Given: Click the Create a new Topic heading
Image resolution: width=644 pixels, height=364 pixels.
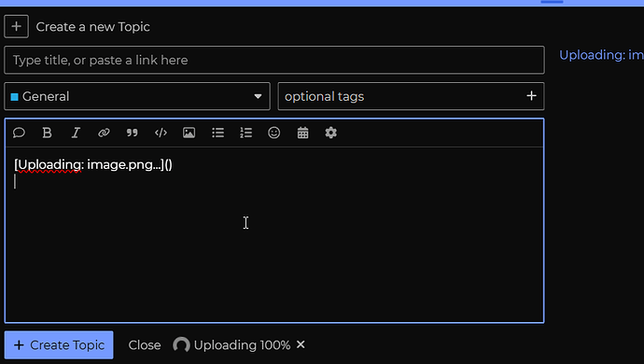Looking at the screenshot, I should click(92, 27).
